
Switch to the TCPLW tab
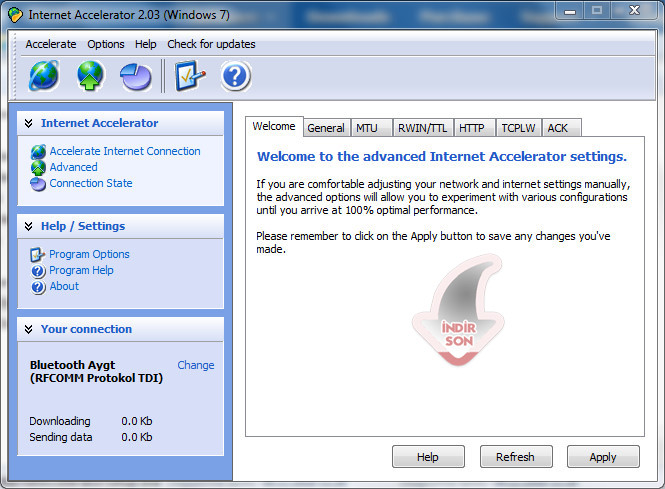[x=518, y=128]
